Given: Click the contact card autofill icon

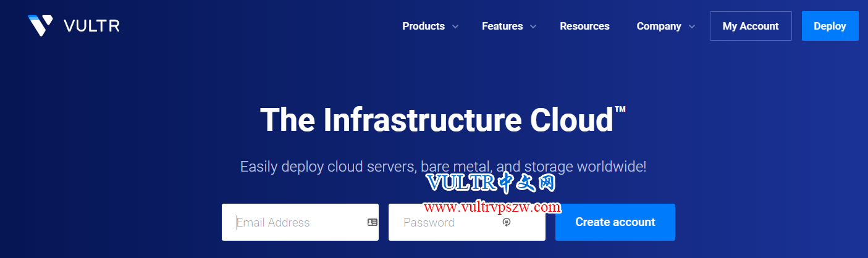Looking at the screenshot, I should [373, 222].
